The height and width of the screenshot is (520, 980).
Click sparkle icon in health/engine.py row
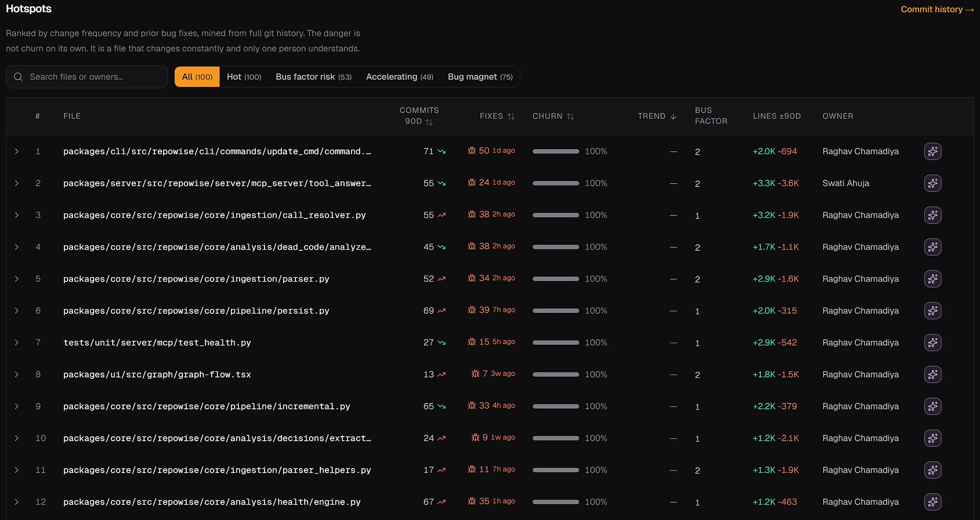point(932,501)
